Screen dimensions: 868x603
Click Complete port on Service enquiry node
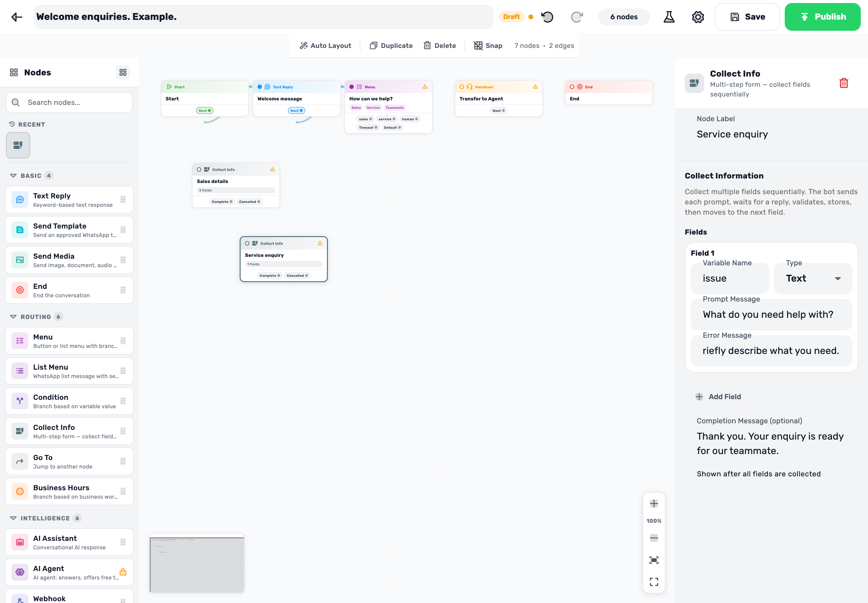270,276
